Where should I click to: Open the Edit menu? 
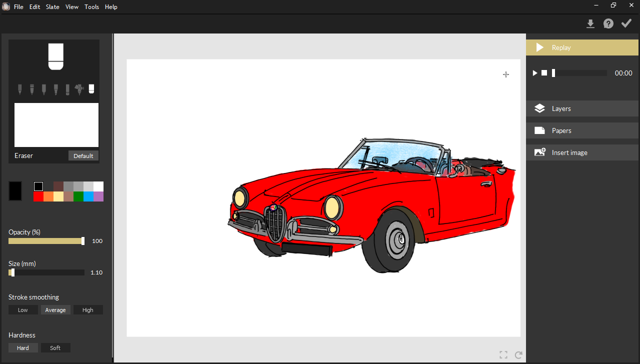coord(34,7)
